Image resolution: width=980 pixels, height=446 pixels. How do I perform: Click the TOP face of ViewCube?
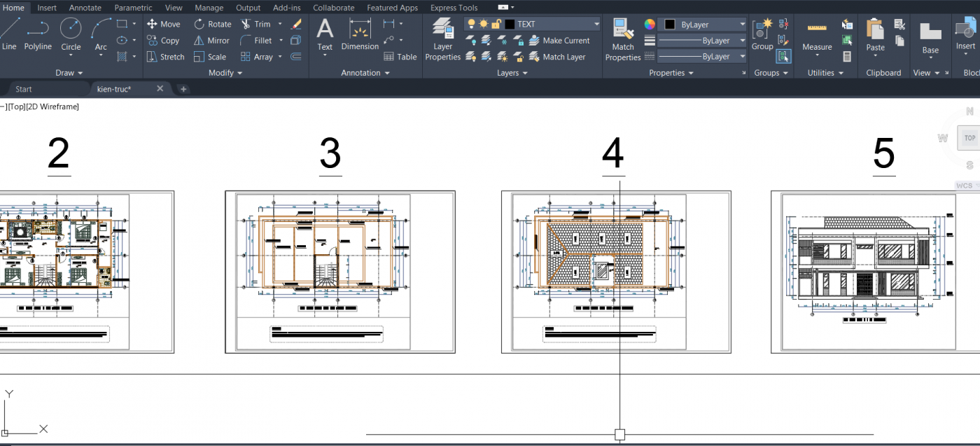[969, 138]
